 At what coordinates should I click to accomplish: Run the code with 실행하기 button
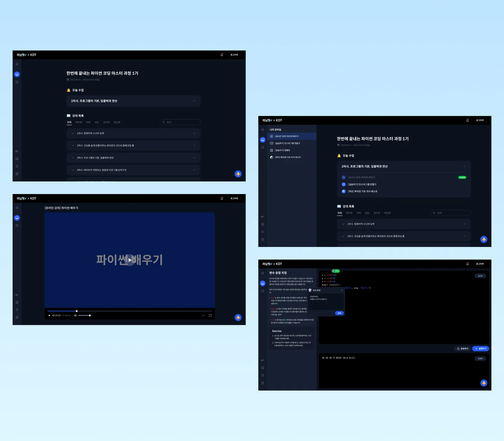point(480,349)
